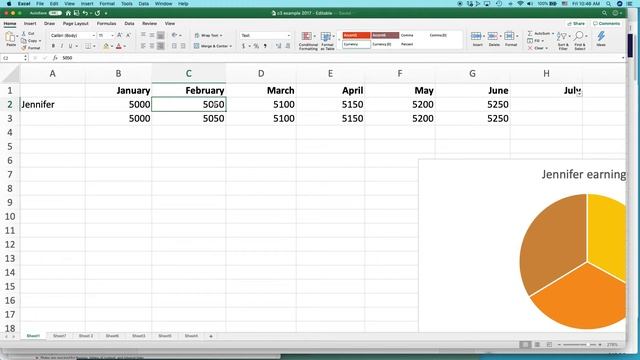Toggle underline formatting

point(70,46)
